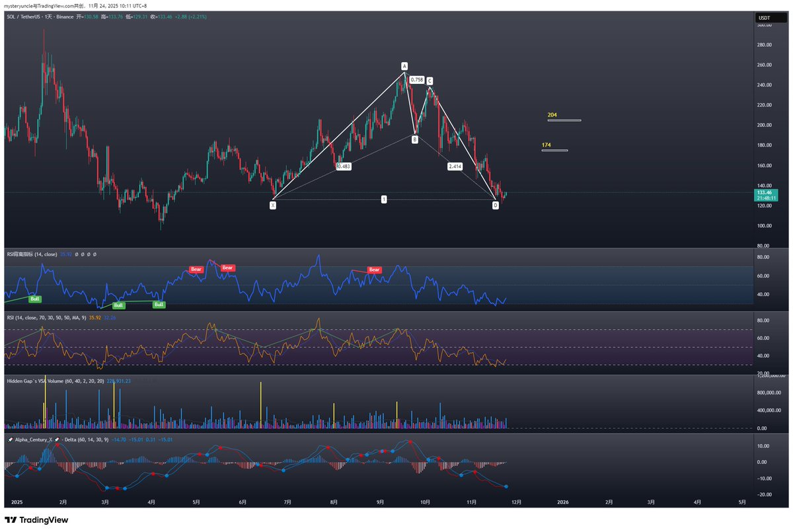Click the 280.00 price axis label
793x532 pixels.
pyautogui.click(x=765, y=45)
